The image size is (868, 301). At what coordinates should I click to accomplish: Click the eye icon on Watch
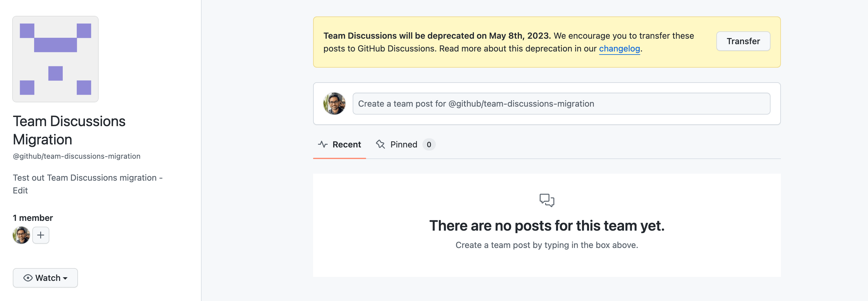28,278
